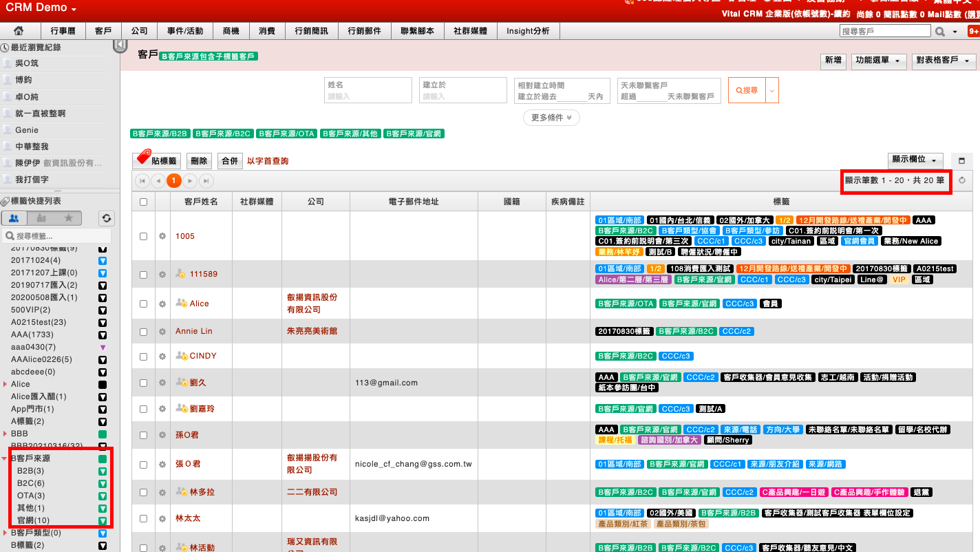Refresh the tag shortcut list

tap(106, 218)
